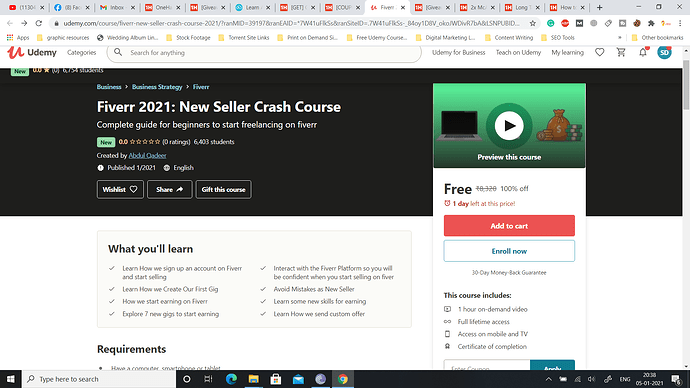Open the Windows Start menu
Image resolution: width=690 pixels, height=388 pixels.
tap(11, 379)
